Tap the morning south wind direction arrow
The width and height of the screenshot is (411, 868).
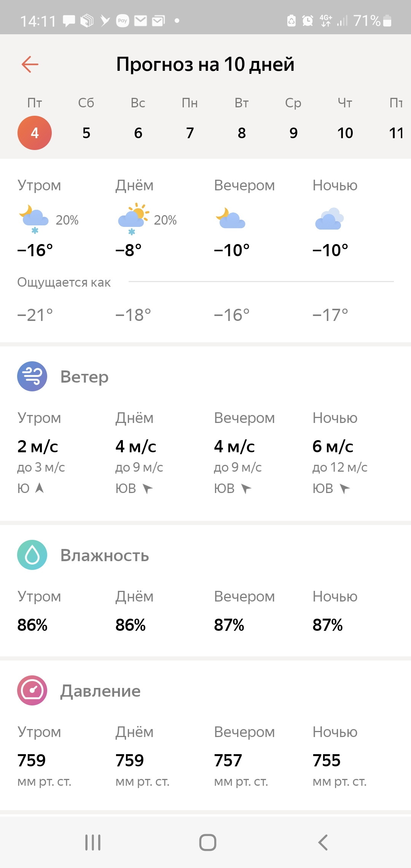point(40,488)
